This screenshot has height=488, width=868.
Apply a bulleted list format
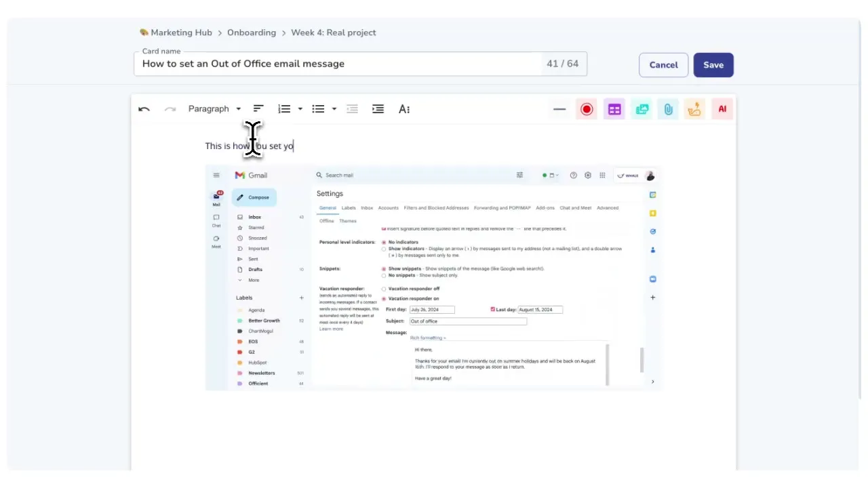318,109
